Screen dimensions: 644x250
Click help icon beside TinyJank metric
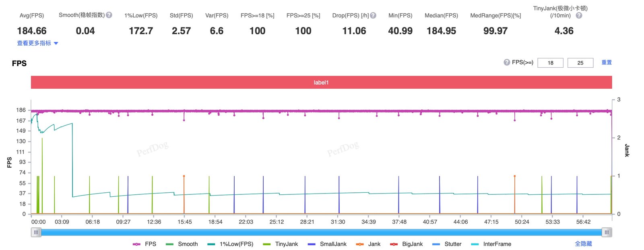coord(579,15)
